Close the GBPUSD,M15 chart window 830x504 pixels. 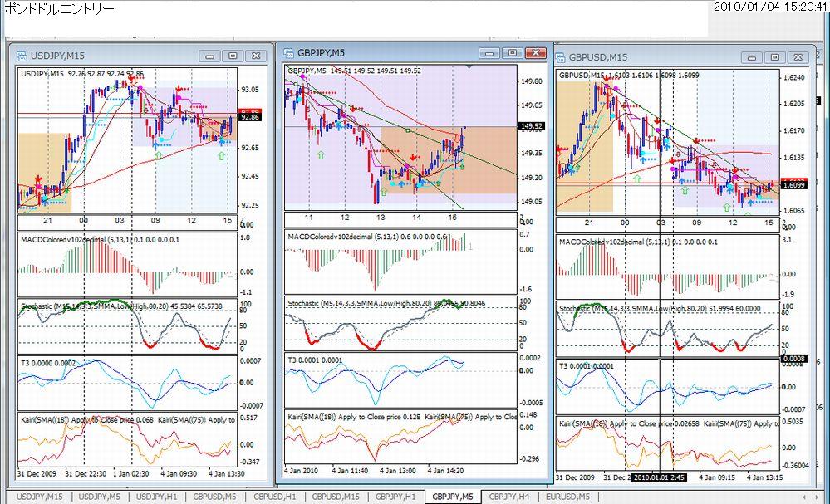[x=798, y=57]
